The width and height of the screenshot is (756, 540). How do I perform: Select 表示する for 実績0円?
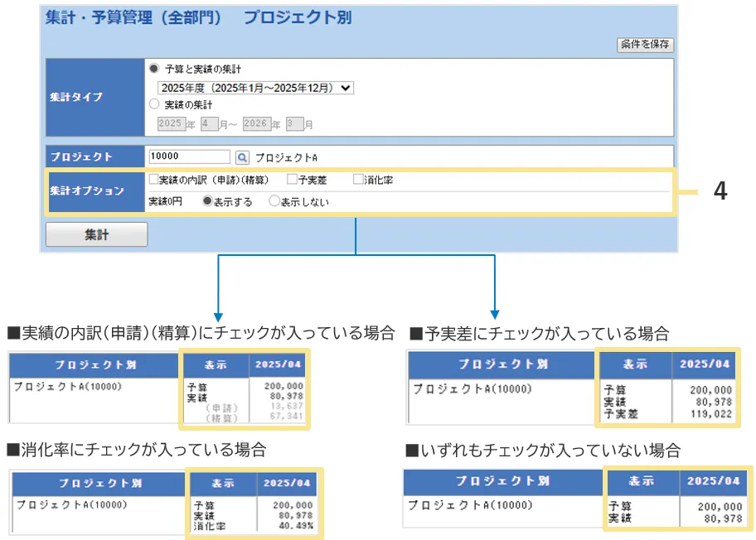tap(207, 201)
